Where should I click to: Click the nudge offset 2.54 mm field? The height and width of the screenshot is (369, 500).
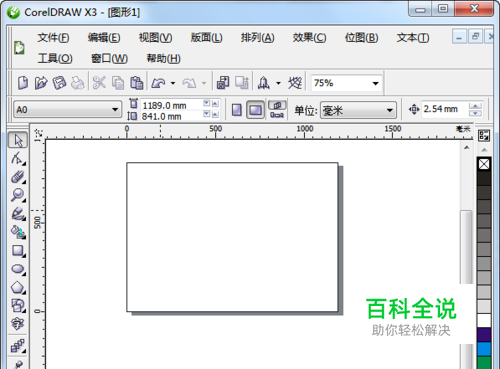445,109
